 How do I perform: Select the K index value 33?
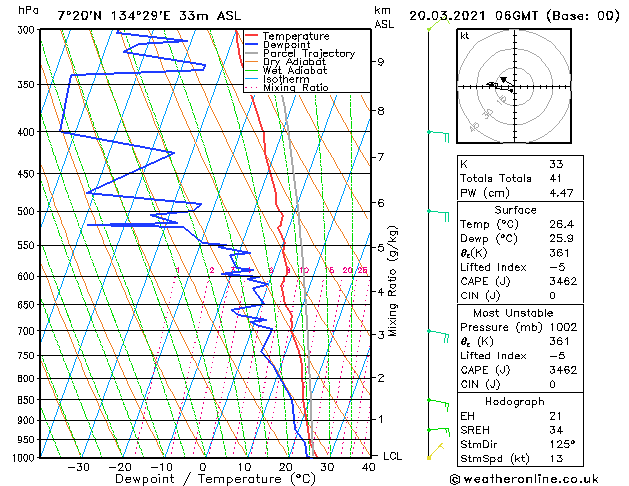tap(556, 164)
